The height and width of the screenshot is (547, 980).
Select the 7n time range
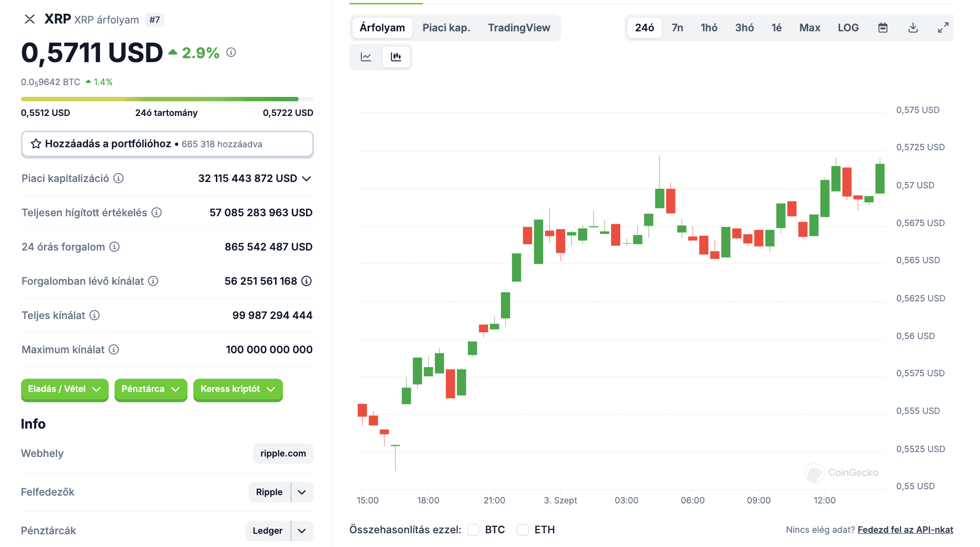(677, 28)
